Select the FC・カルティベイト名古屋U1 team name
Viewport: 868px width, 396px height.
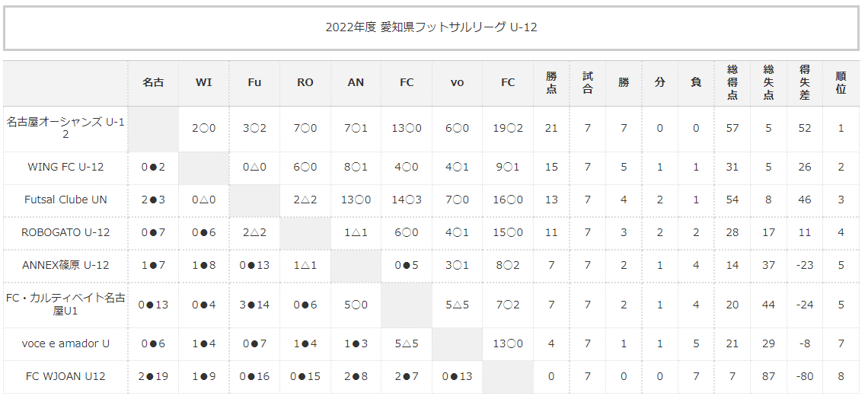pyautogui.click(x=65, y=304)
